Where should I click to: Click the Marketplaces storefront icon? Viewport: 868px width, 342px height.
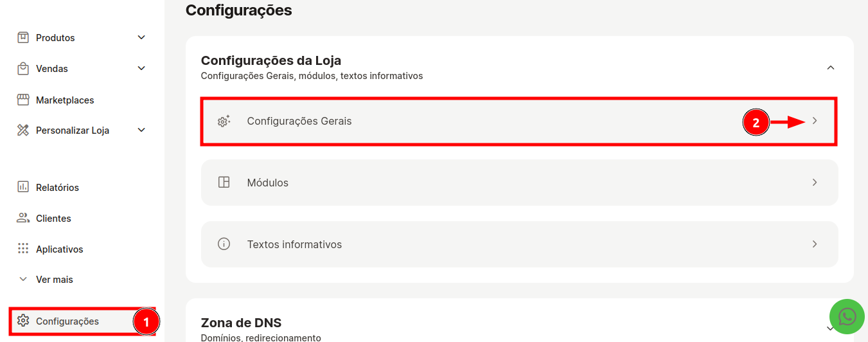click(23, 100)
